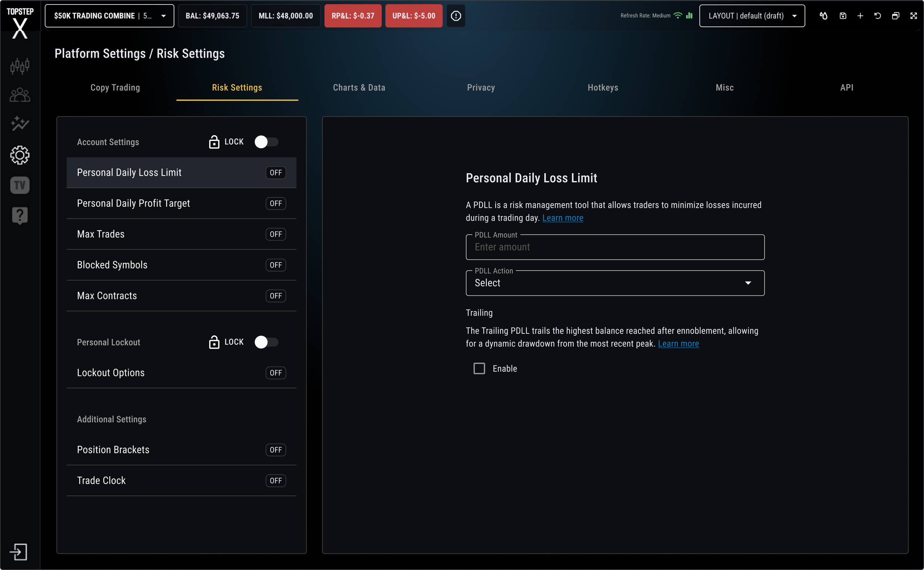
Task: Click the connection wifi status icon
Action: (x=677, y=16)
